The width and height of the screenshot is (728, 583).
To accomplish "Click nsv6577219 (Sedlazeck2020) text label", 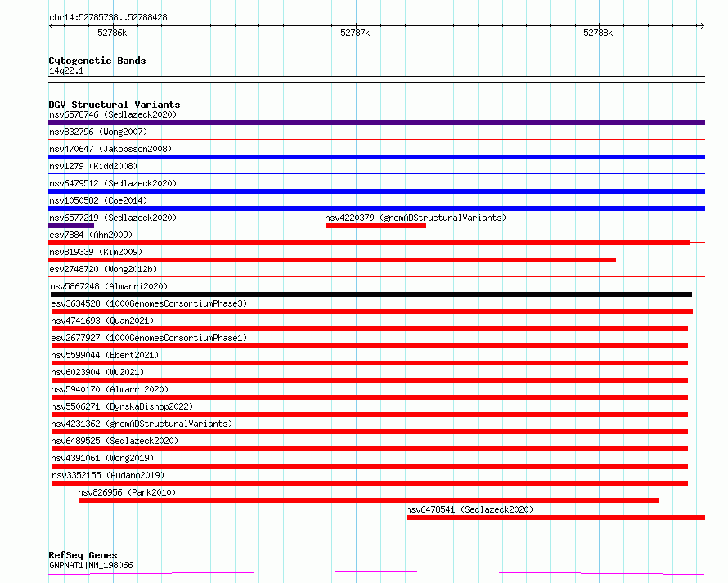I will (x=113, y=218).
